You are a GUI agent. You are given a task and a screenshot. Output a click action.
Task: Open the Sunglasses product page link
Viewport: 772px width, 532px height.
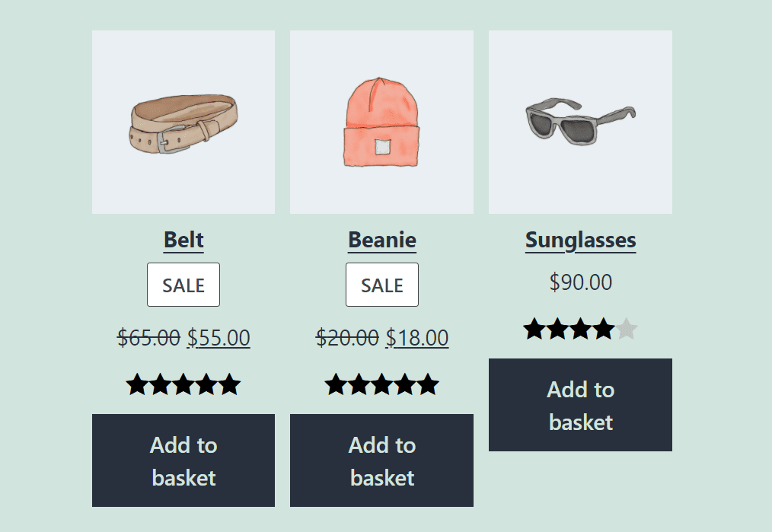[580, 240]
